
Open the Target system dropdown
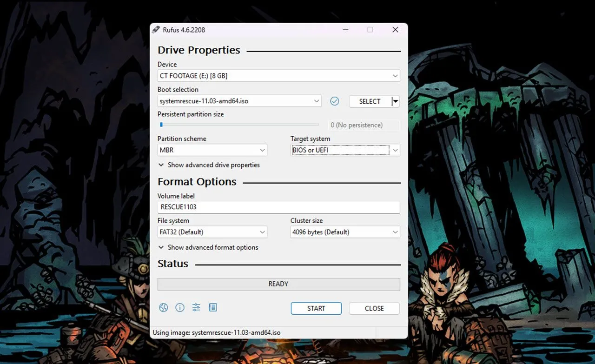(x=345, y=150)
